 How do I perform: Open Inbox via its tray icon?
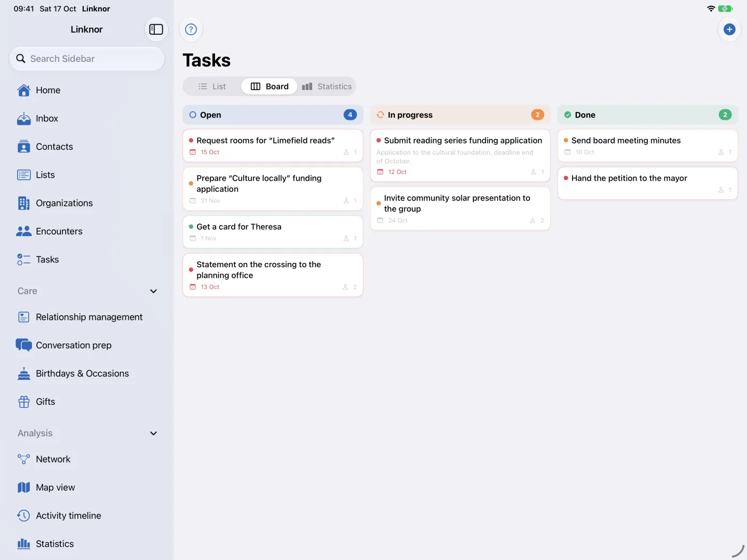(x=24, y=118)
